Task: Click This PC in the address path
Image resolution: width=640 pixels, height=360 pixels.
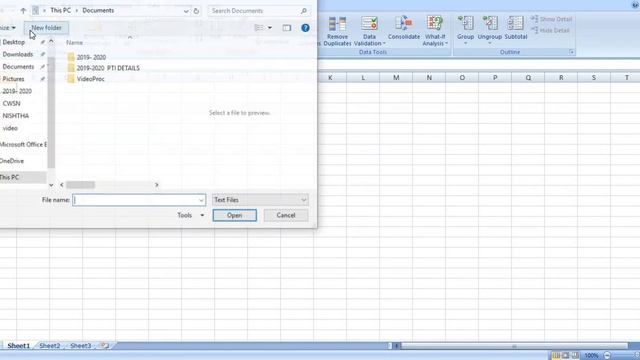Action: click(60, 11)
